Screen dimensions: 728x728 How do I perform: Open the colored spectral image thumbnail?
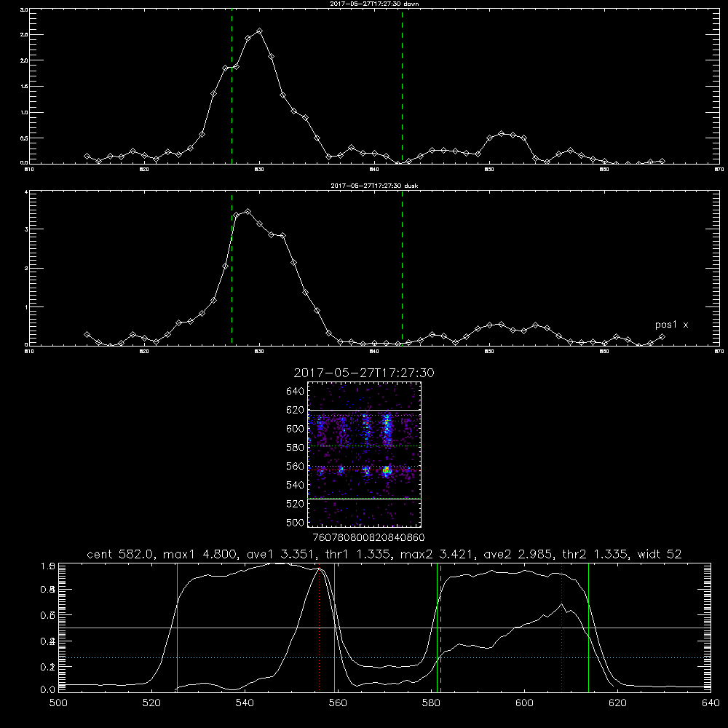[x=365, y=454]
